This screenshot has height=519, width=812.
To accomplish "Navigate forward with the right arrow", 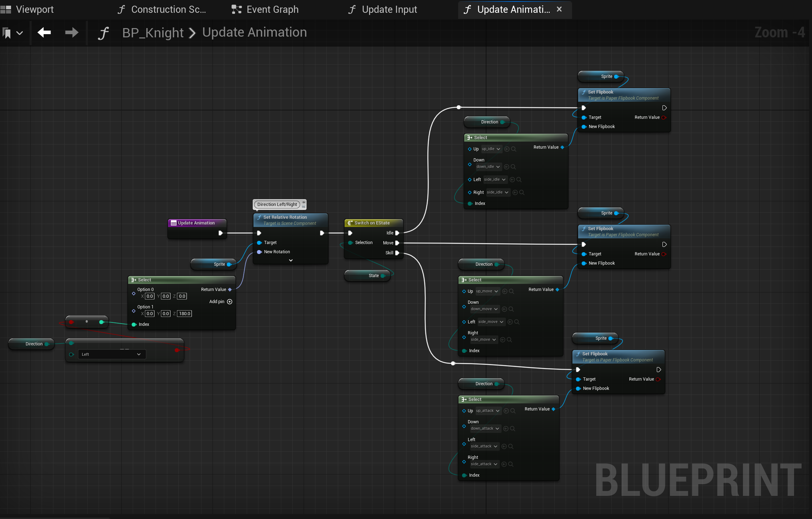I will [x=72, y=33].
